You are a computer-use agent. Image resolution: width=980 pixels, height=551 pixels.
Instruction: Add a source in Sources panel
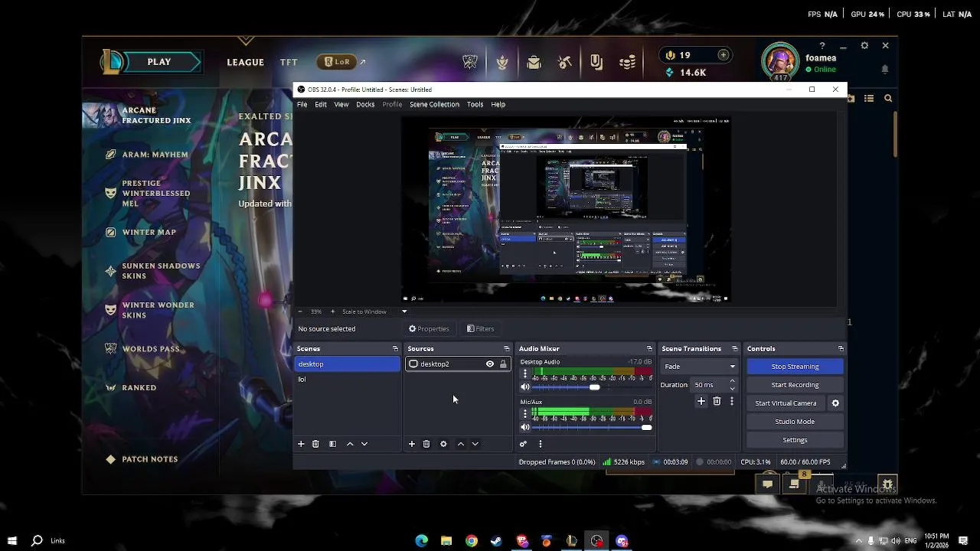412,444
